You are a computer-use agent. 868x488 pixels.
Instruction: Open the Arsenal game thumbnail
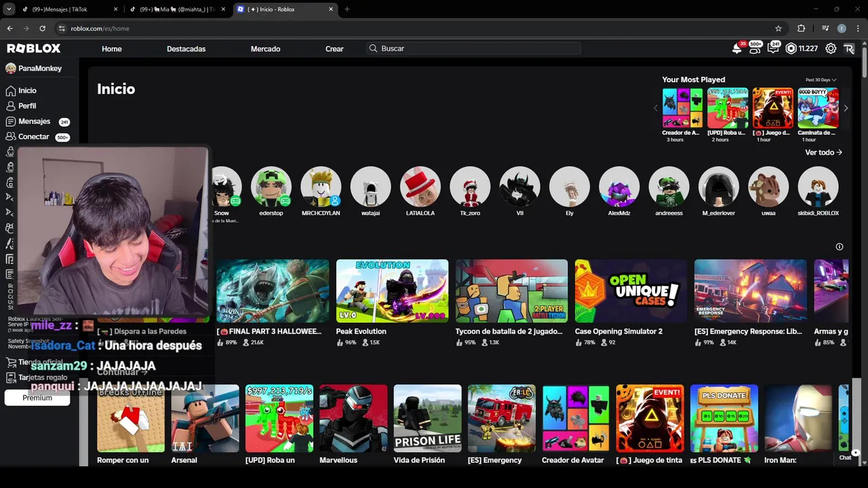[x=205, y=418]
